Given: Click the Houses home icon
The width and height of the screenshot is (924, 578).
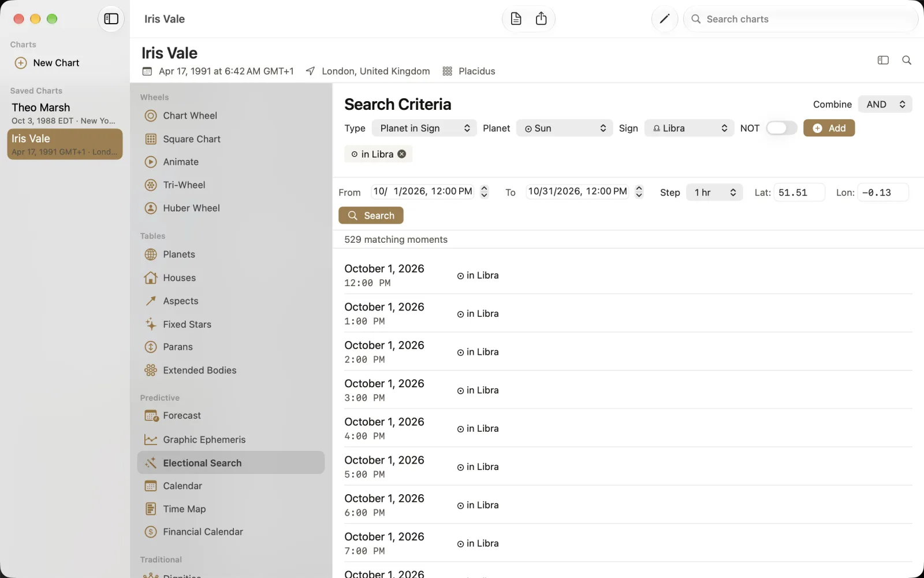Looking at the screenshot, I should pos(151,278).
